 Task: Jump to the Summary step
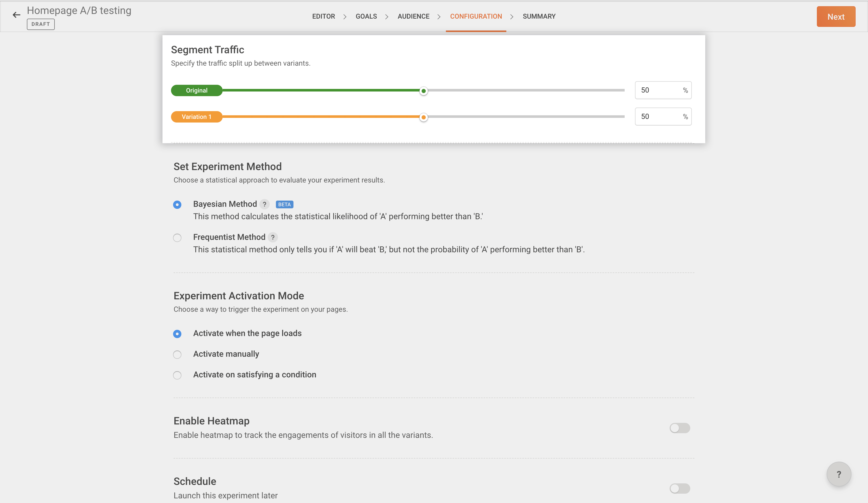coord(539,16)
